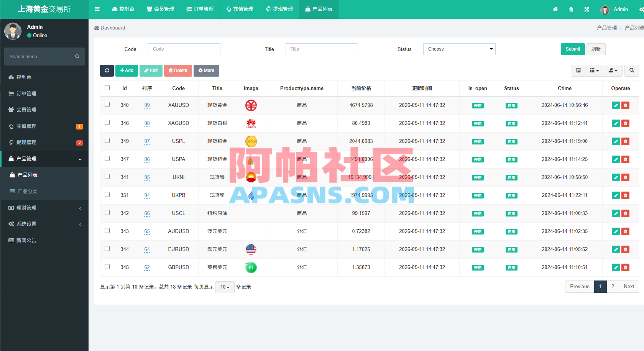The image size is (644, 351).
Task: Click the Admin avatar in top bar
Action: tap(605, 10)
